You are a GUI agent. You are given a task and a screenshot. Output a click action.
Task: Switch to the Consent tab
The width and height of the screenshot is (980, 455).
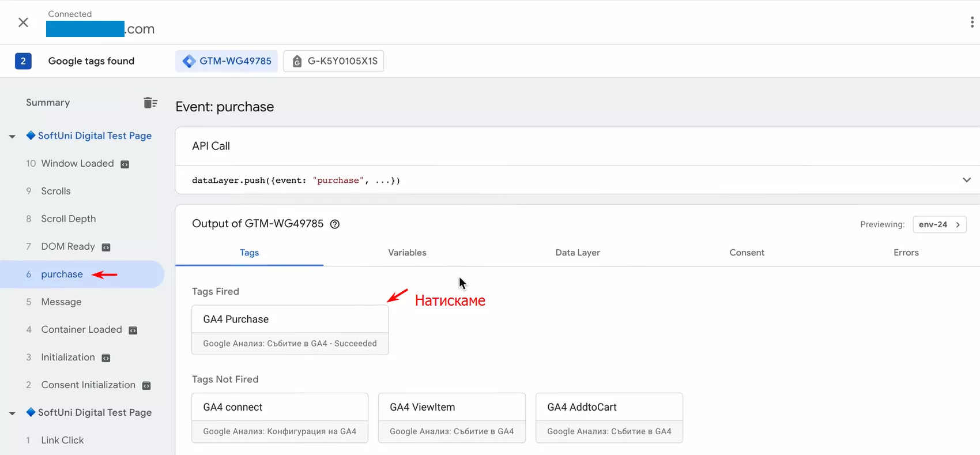pos(747,253)
